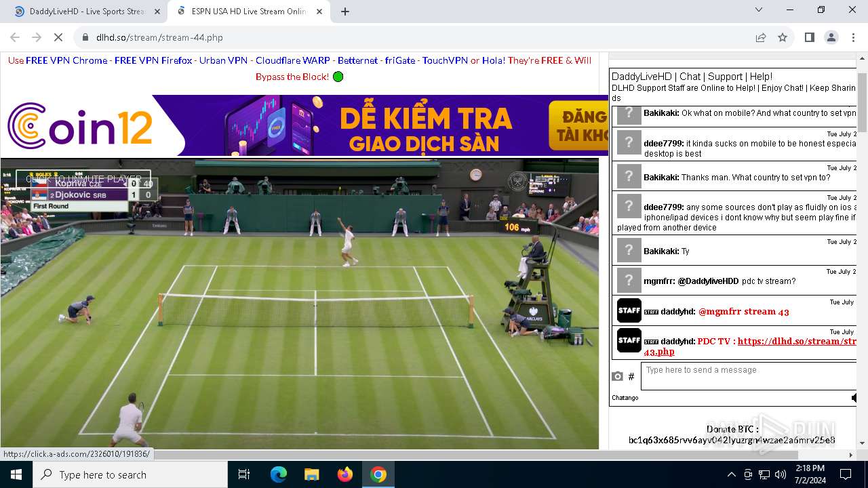Stop loading the page in Chrome
Image resolution: width=868 pixels, height=488 pixels.
tap(58, 37)
